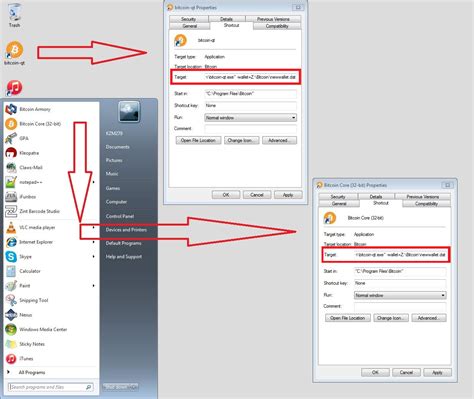Click Target field in bitcoin-qt Properties
The width and height of the screenshot is (474, 399).
(250, 77)
